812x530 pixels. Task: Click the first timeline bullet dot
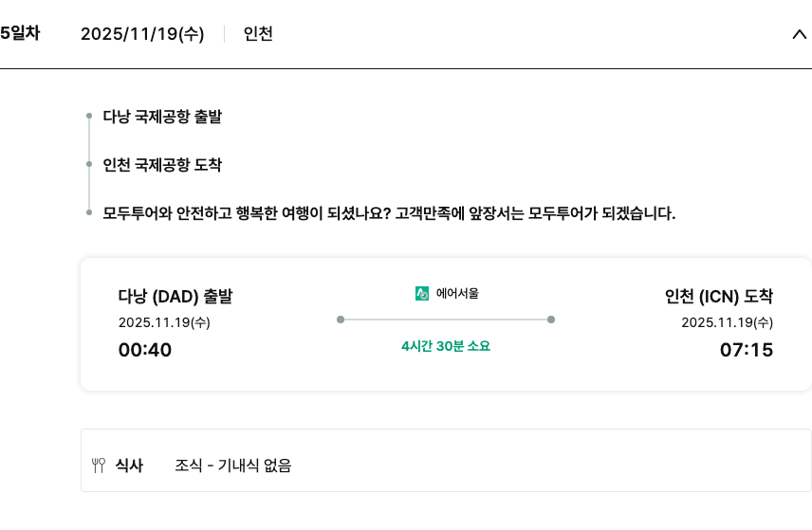coord(89,117)
